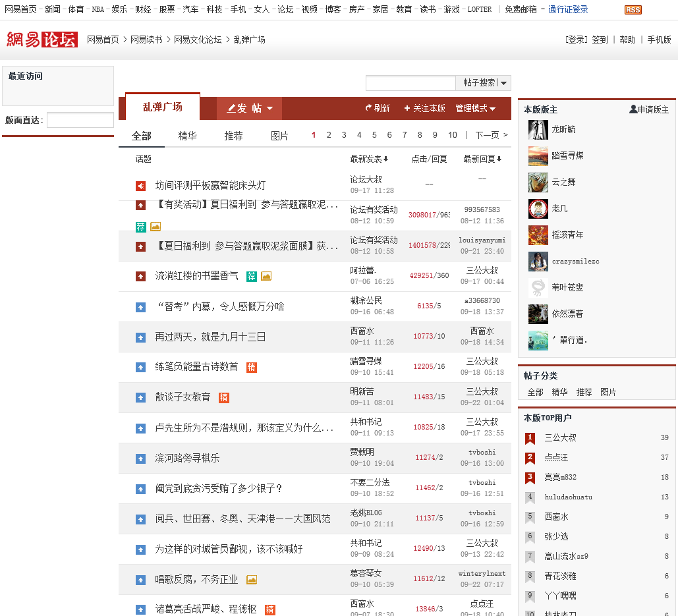Switch to the 推荐 tab
This screenshot has width=678, height=616.
(233, 136)
